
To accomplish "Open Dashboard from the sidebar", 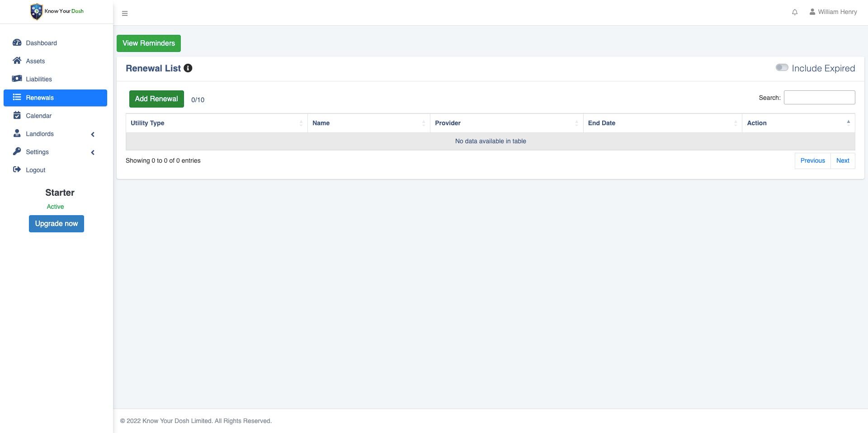I will point(55,43).
